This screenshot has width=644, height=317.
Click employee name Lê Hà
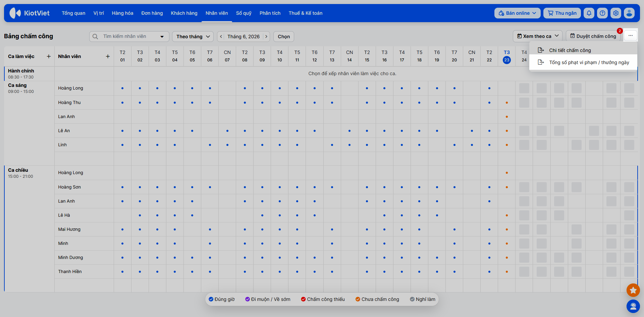[64, 215]
